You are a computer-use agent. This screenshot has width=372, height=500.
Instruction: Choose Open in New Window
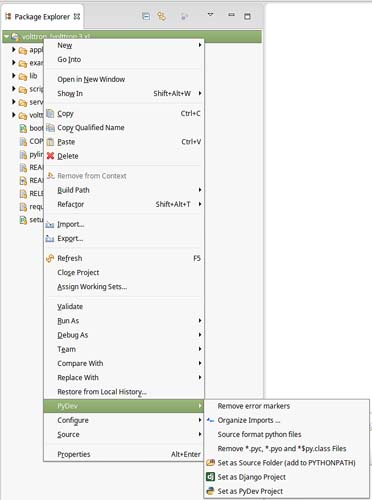[x=124, y=79]
